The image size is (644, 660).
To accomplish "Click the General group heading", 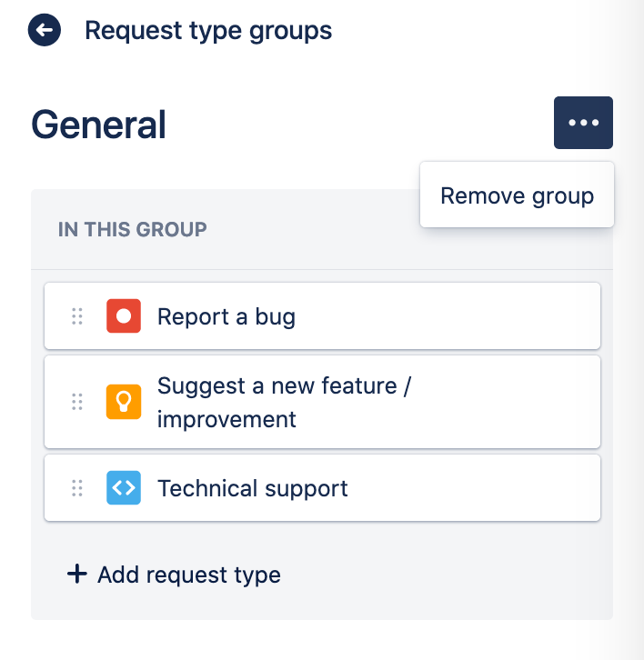I will [99, 125].
